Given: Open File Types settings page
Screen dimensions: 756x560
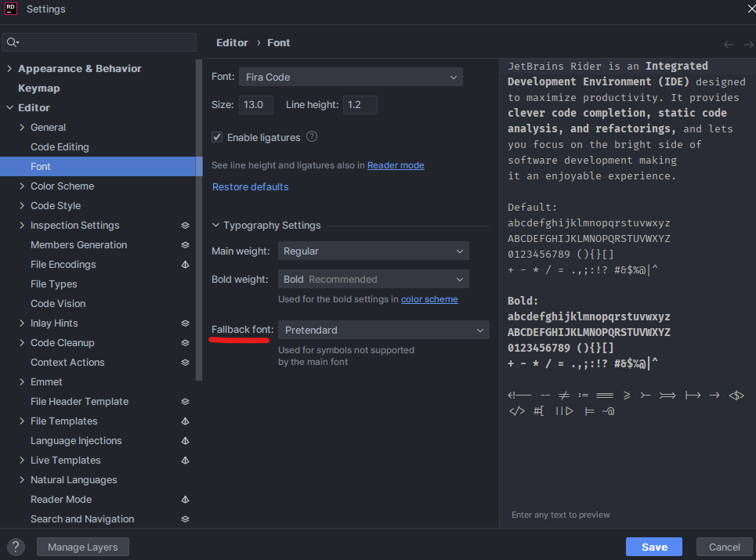Looking at the screenshot, I should (53, 284).
